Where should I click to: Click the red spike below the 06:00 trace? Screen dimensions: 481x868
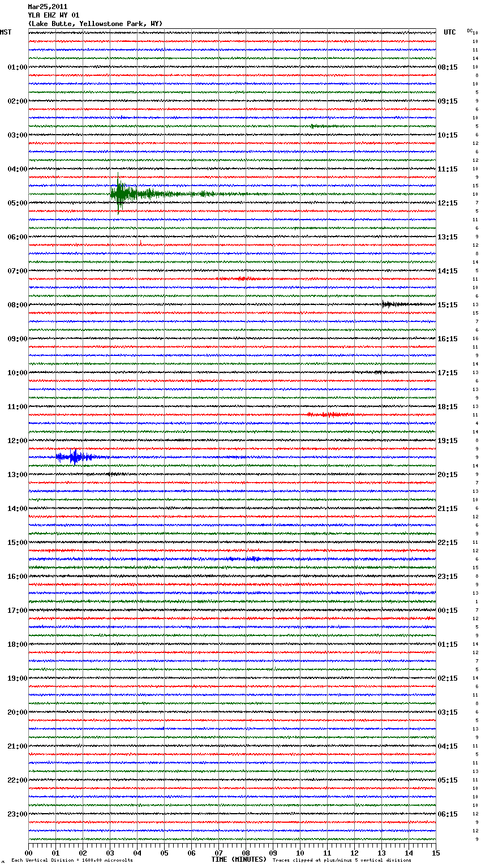140,243
